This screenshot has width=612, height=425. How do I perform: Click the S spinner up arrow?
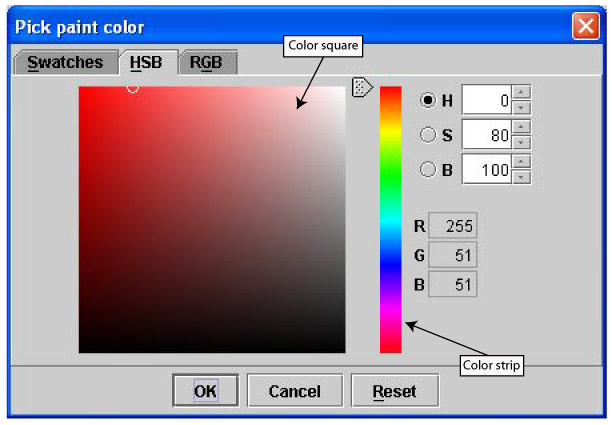tap(521, 128)
